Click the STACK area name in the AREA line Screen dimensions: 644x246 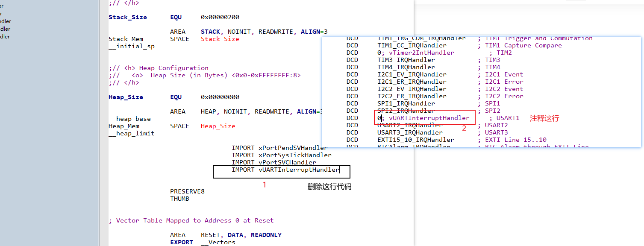tap(210, 32)
